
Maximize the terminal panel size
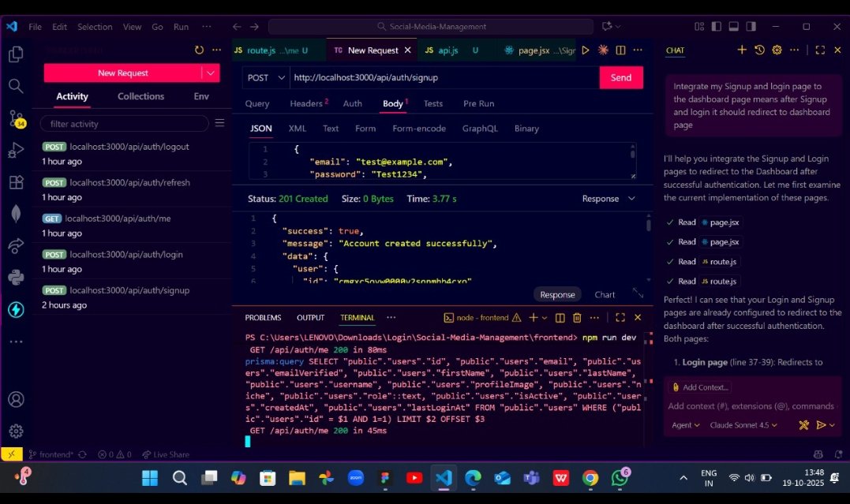click(x=620, y=318)
